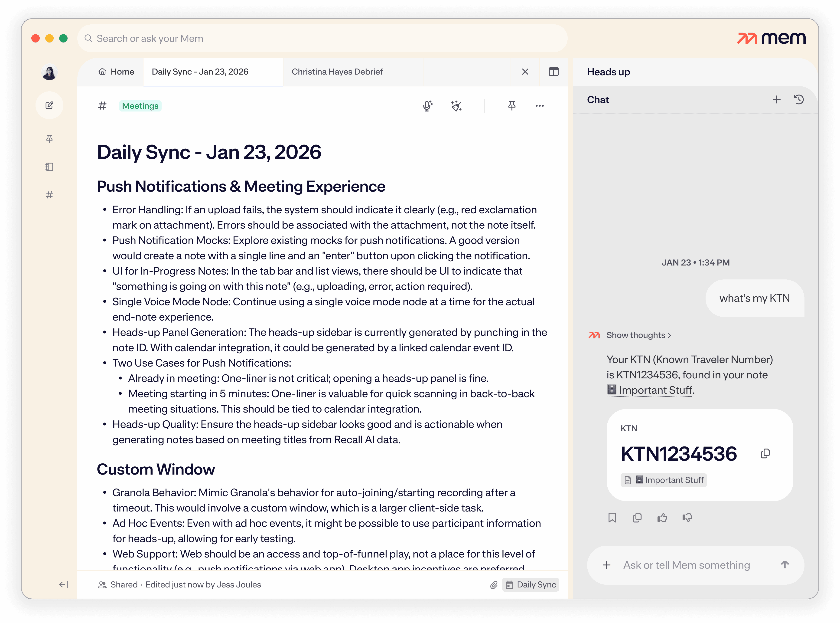This screenshot has width=840, height=623.
Task: Bookmark the chat response
Action: pyautogui.click(x=612, y=517)
